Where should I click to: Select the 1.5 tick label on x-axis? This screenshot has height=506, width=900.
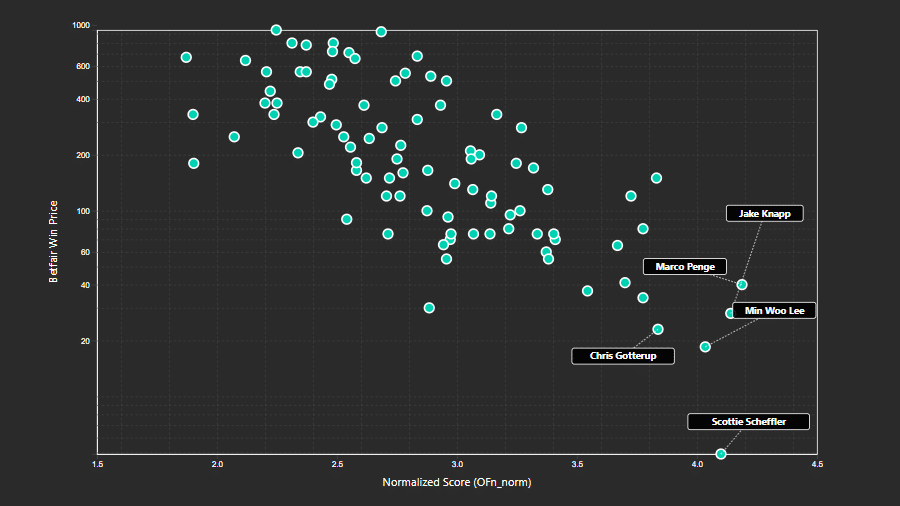click(98, 465)
